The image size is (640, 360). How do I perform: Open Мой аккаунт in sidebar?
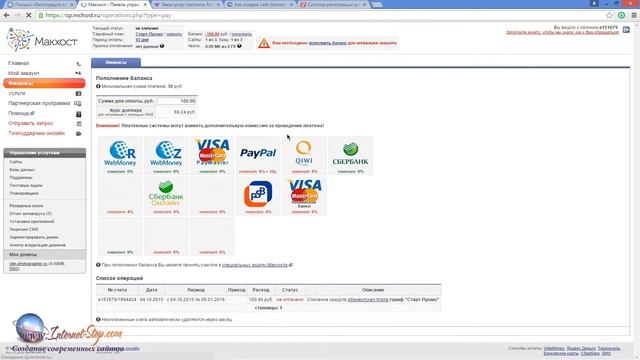24,73
